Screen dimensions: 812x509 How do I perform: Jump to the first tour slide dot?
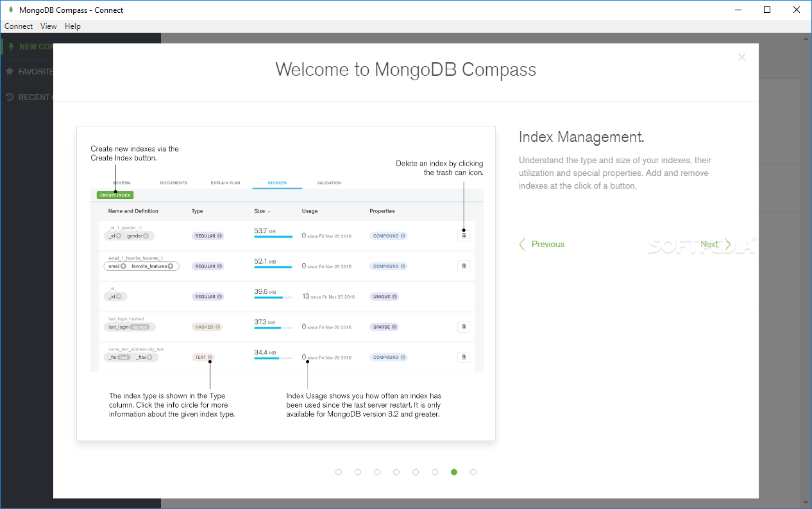tap(339, 472)
